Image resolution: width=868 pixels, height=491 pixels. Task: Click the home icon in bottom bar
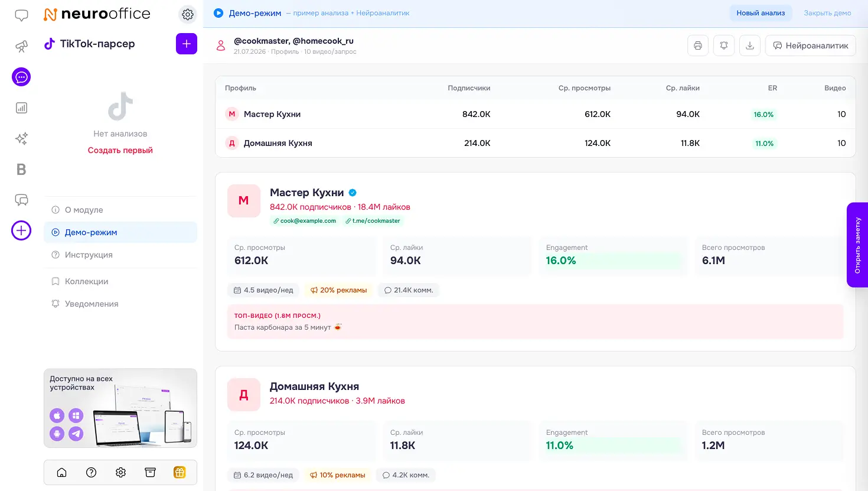coord(61,472)
